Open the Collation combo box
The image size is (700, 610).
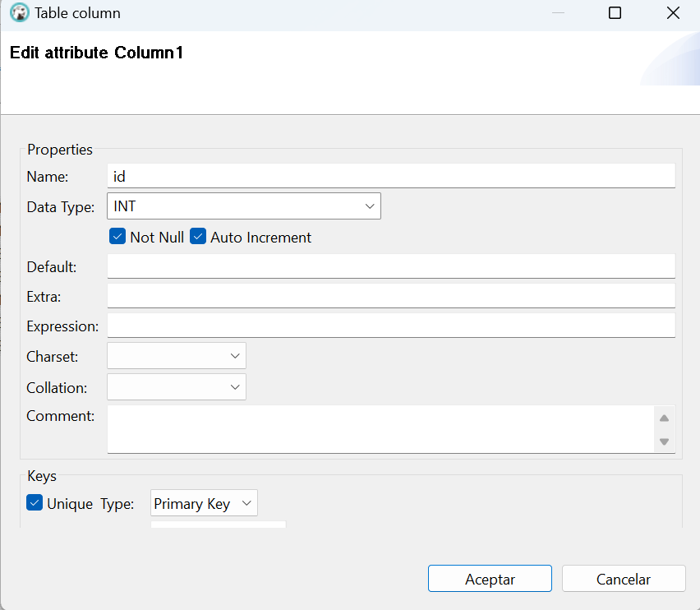[x=177, y=386]
